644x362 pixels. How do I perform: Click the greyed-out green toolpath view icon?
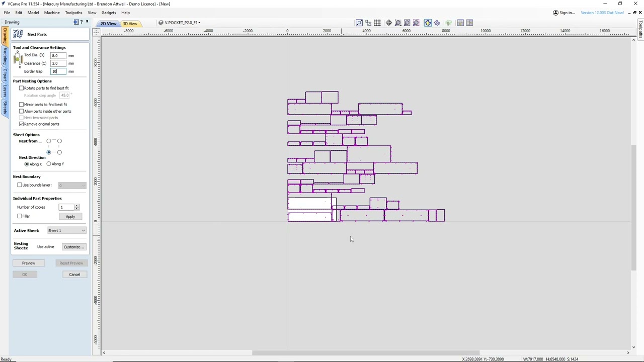pos(448,23)
